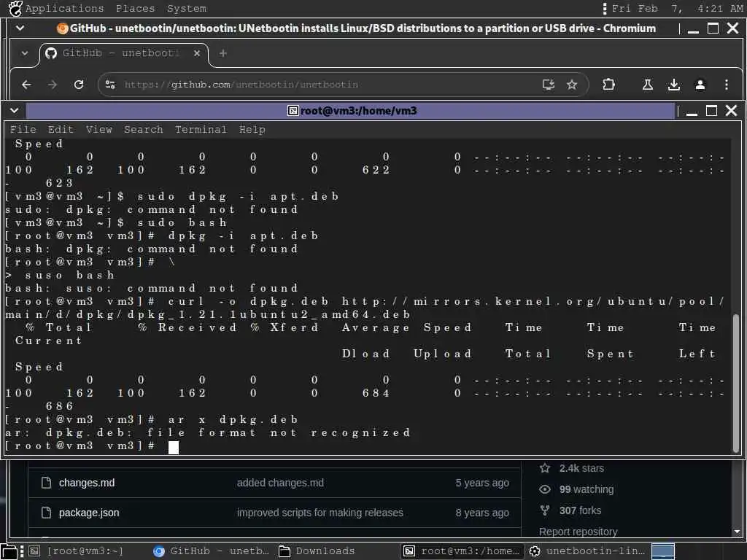747x560 pixels.
Task: Open terminal Search menu
Action: point(144,130)
